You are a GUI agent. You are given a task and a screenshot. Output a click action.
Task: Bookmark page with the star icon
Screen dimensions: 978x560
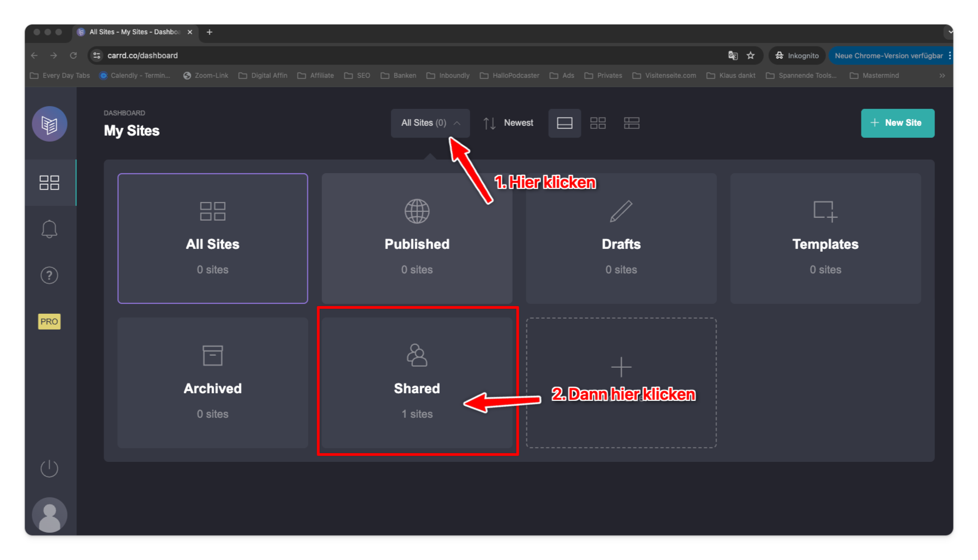pos(750,56)
